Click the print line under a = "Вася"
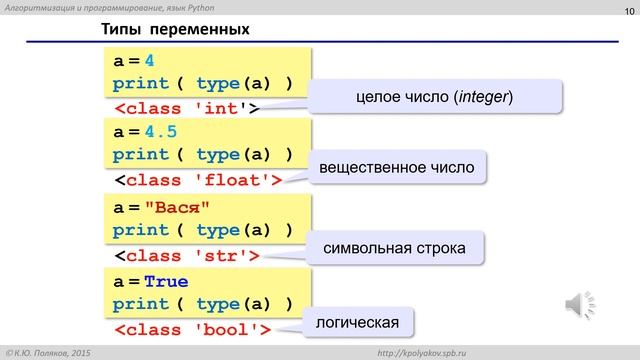640x360 pixels. click(203, 230)
